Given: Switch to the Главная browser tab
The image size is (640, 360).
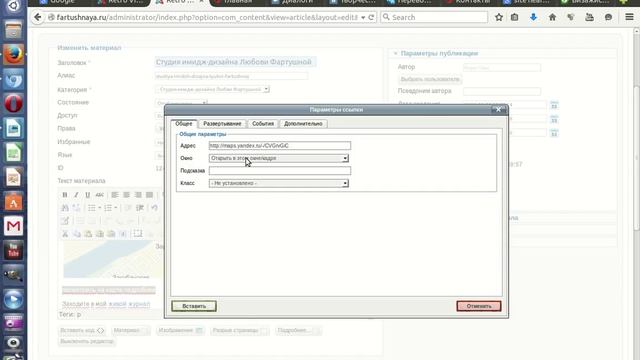Looking at the screenshot, I should click(237, 2).
